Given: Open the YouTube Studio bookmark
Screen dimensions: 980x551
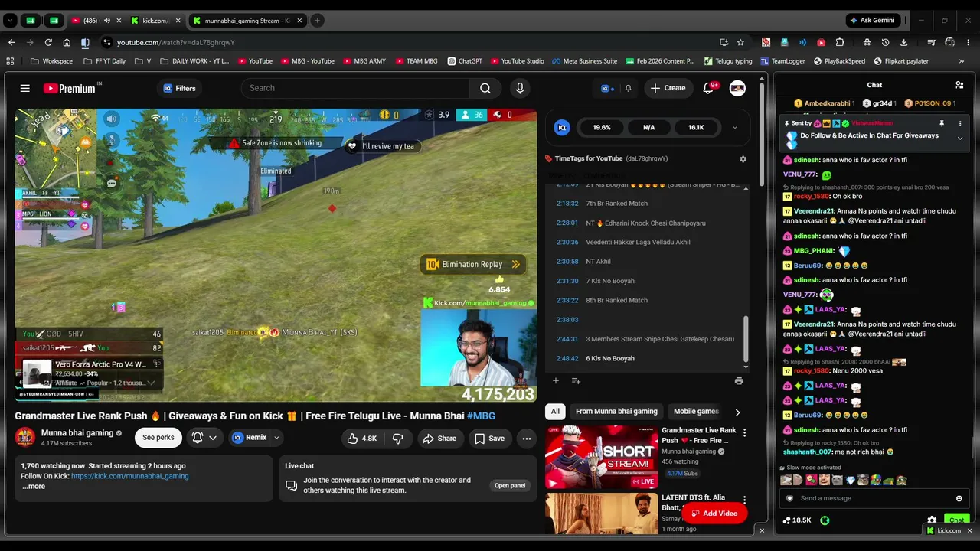Looking at the screenshot, I should [x=517, y=61].
